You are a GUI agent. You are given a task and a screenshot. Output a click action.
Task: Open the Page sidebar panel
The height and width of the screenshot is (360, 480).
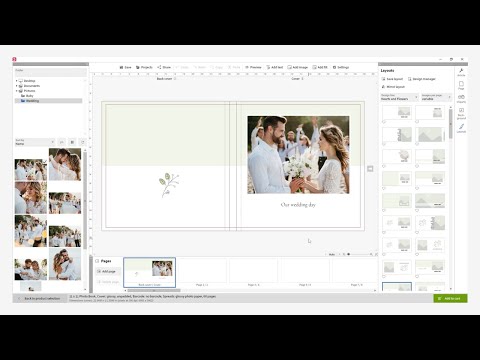click(x=461, y=85)
